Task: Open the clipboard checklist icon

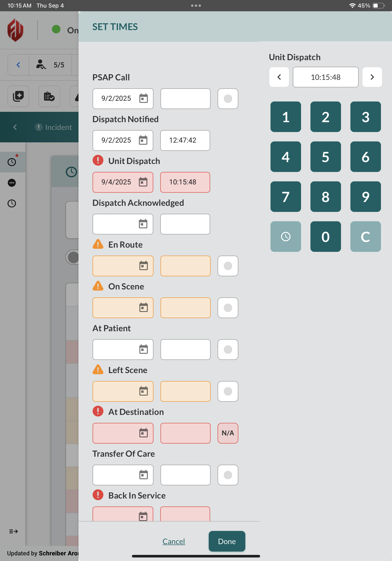Action: (x=49, y=96)
